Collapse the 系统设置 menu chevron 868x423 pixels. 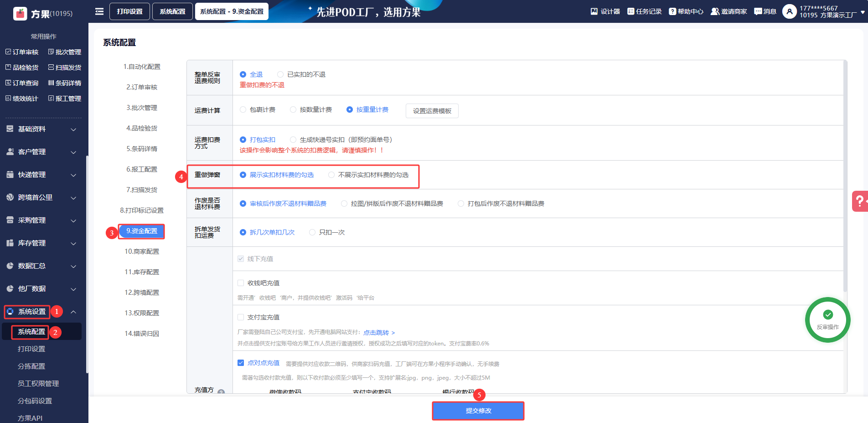pyautogui.click(x=73, y=312)
